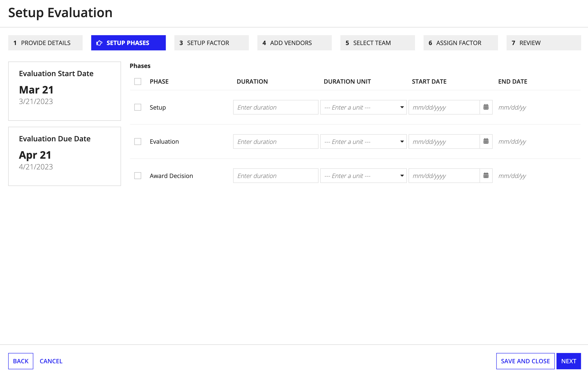
Task: Open duration unit dropdown for Award Decision phase
Action: [363, 175]
